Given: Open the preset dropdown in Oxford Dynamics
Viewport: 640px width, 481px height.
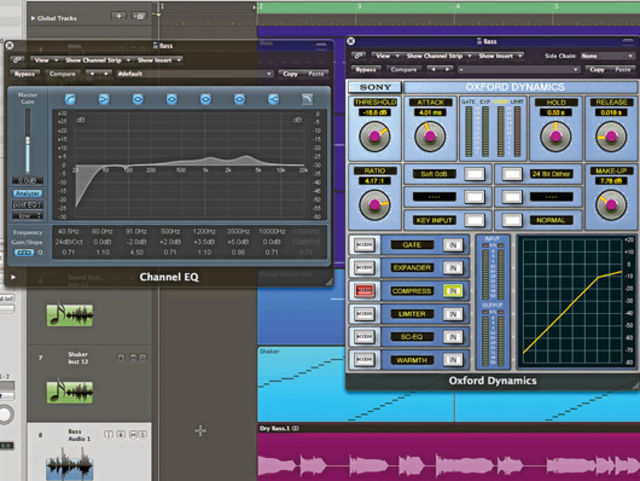Looking at the screenshot, I should (x=518, y=69).
